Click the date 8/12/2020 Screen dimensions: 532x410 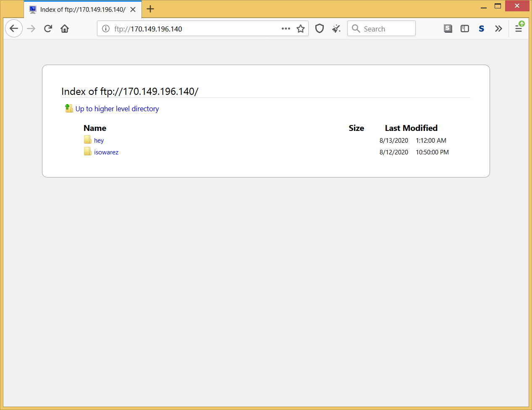(394, 152)
